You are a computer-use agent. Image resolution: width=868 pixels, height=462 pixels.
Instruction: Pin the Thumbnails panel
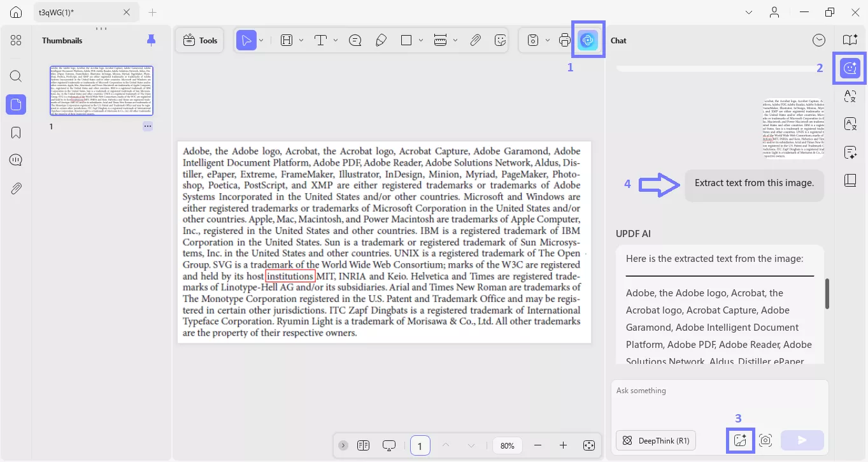pos(151,40)
